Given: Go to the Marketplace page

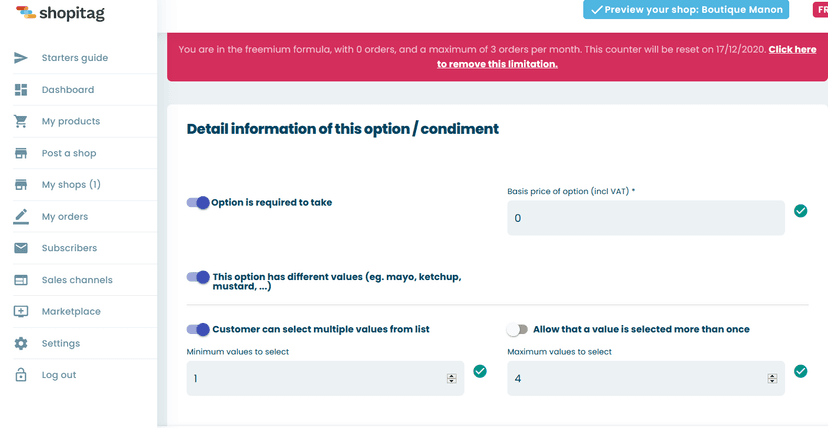Looking at the screenshot, I should (x=71, y=311).
